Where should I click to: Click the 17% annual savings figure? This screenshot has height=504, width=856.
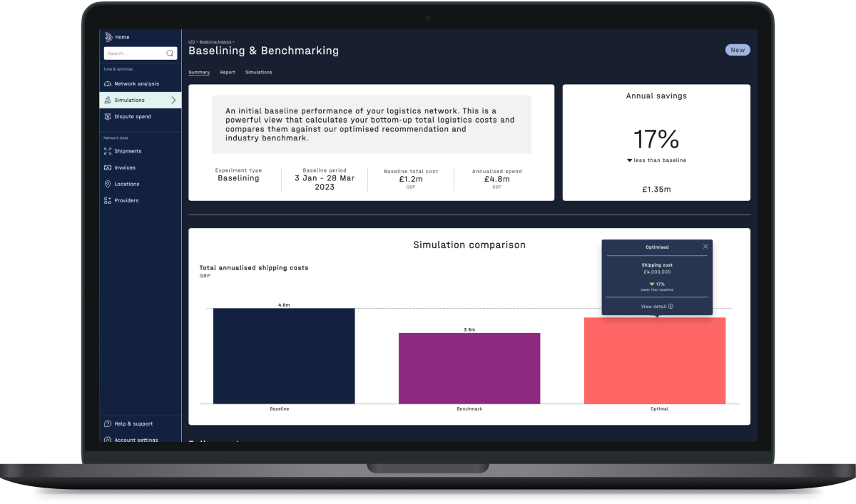pyautogui.click(x=656, y=138)
